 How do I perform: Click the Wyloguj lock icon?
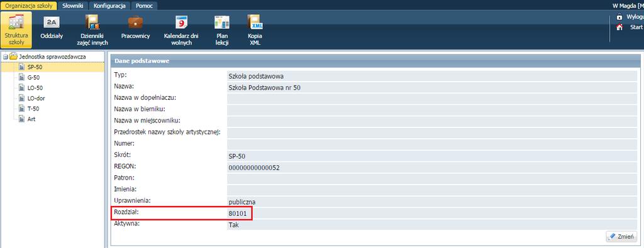619,17
